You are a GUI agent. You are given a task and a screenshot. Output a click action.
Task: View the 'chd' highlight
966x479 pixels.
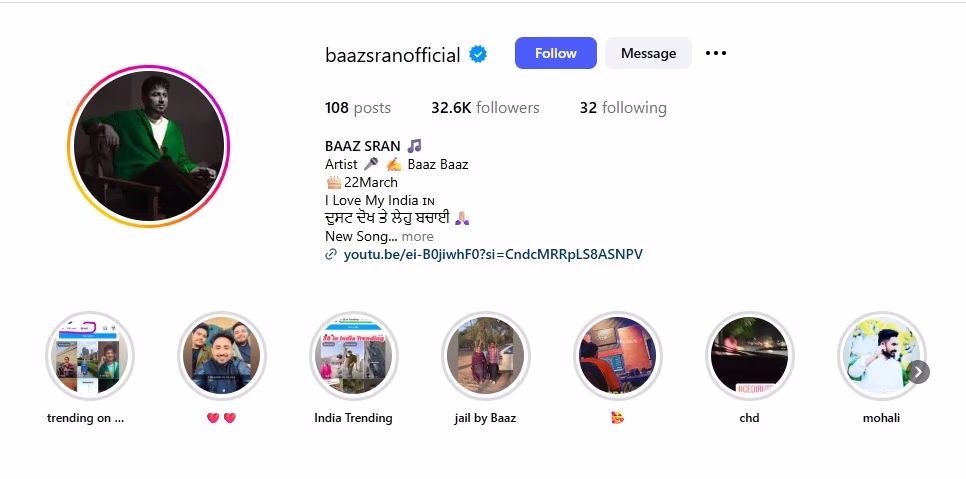click(749, 355)
